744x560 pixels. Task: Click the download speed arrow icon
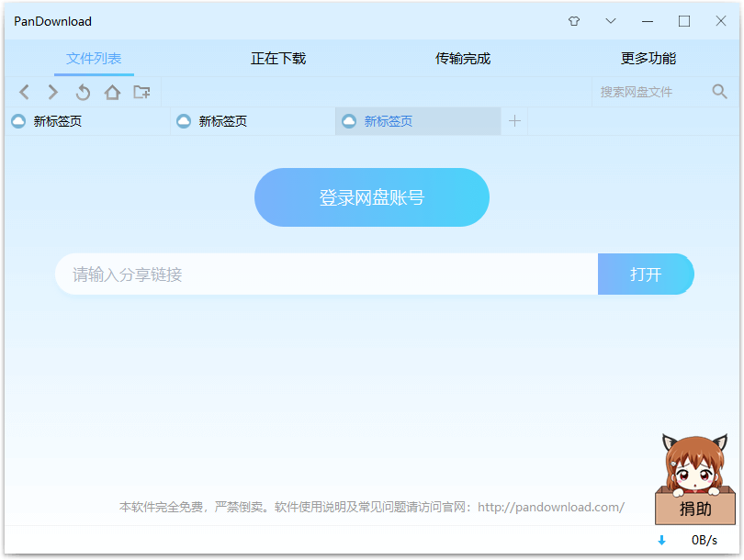661,541
